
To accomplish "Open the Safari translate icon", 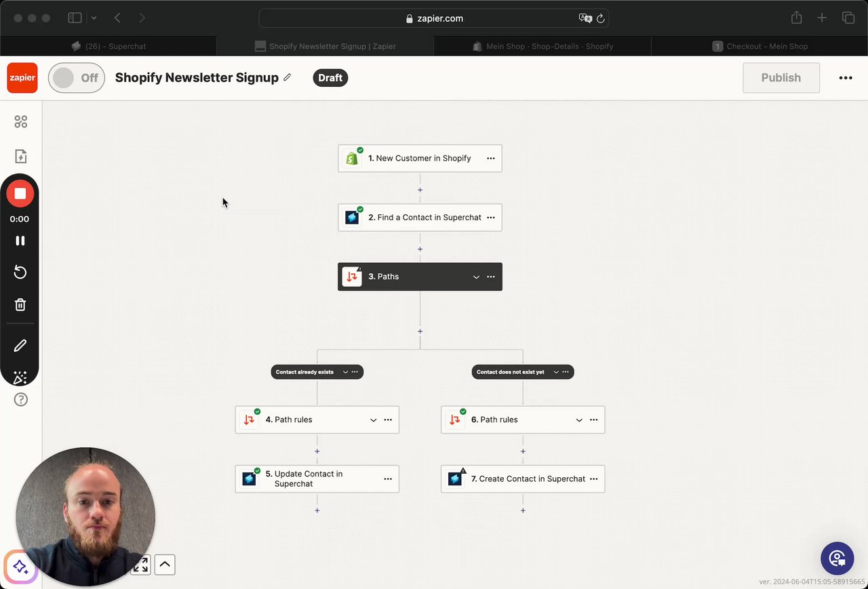I will [x=585, y=18].
